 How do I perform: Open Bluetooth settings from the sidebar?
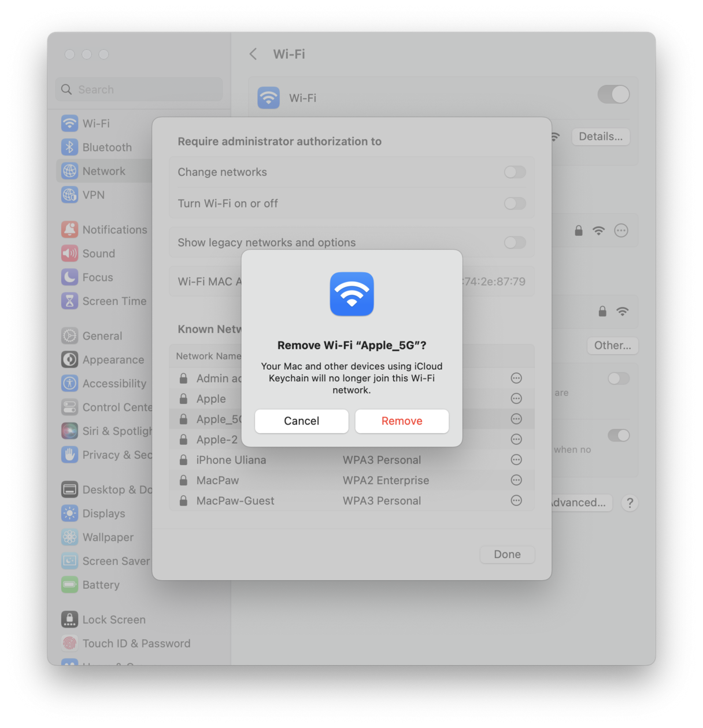69,147
